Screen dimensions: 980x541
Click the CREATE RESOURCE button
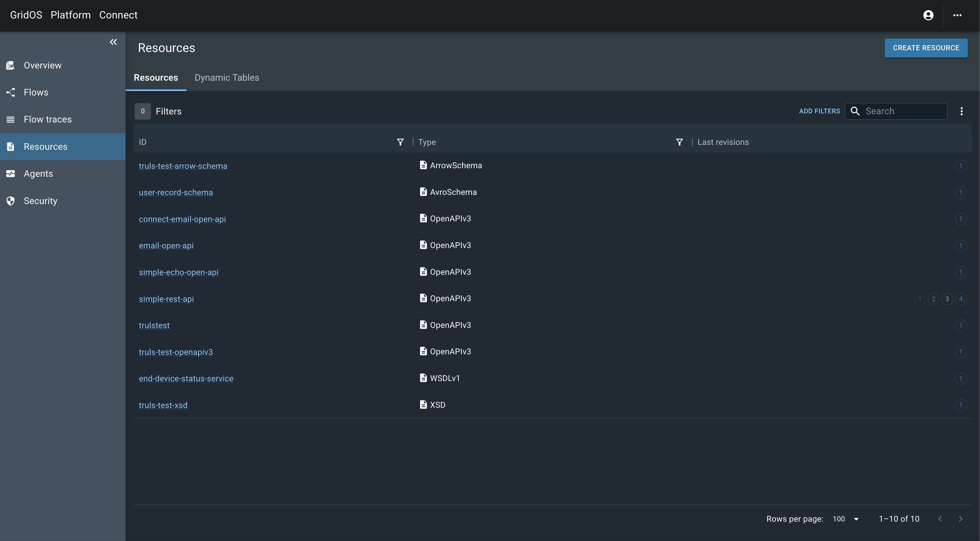(x=926, y=48)
